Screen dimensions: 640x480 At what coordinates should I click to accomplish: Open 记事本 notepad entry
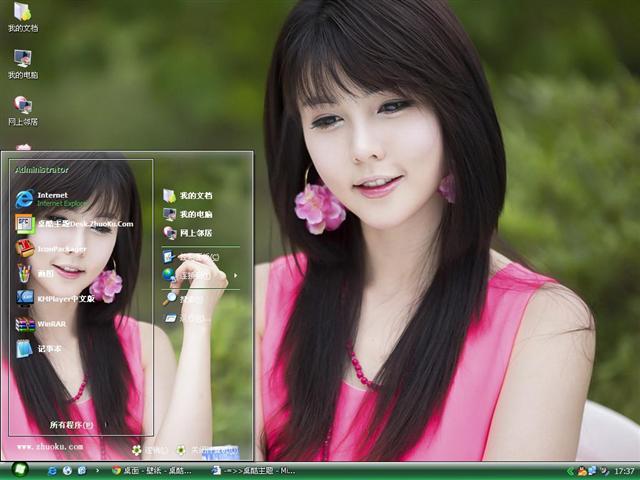click(x=39, y=349)
